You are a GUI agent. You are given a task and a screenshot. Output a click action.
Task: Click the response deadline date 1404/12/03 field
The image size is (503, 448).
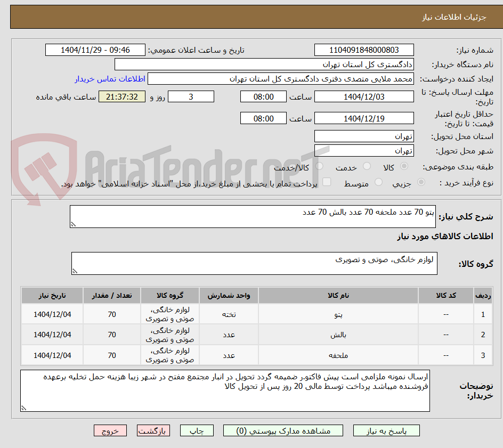tap(364, 96)
